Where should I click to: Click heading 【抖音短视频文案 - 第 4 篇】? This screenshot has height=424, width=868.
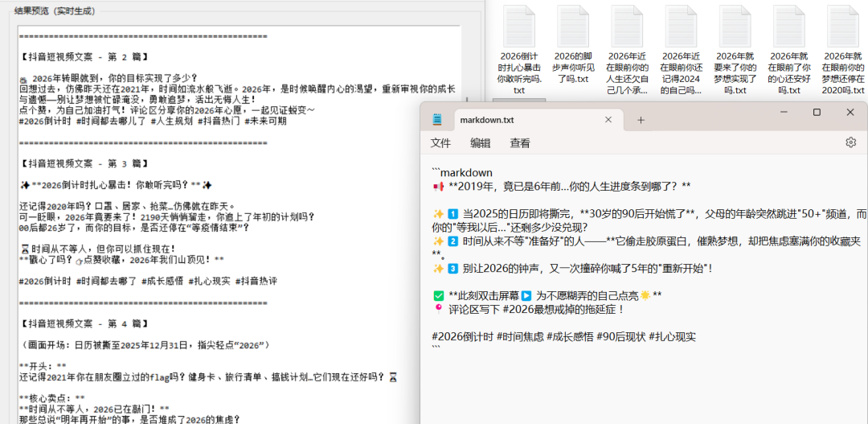click(x=84, y=323)
